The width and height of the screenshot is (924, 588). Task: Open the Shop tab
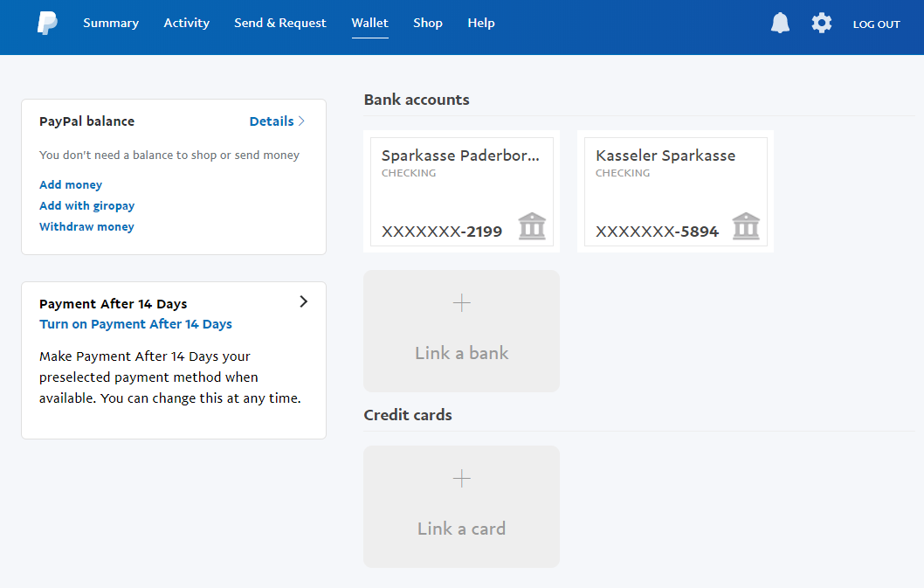coord(428,23)
